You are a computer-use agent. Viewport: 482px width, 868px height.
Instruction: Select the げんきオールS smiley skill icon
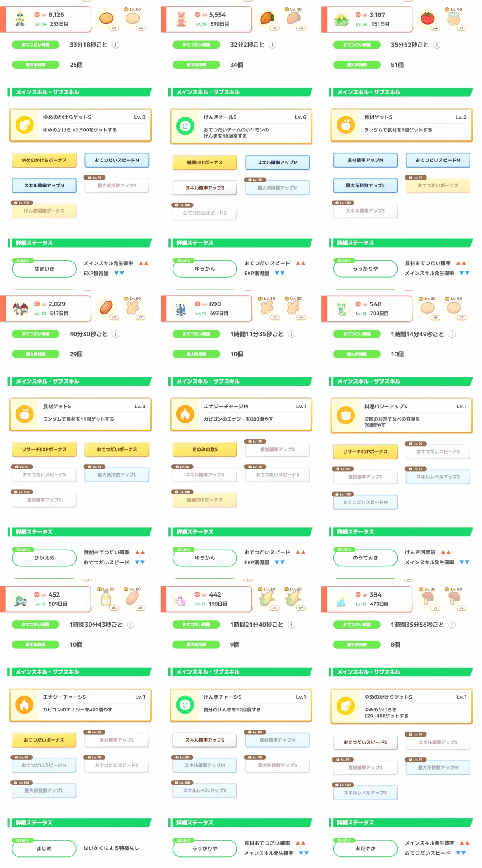[x=185, y=126]
